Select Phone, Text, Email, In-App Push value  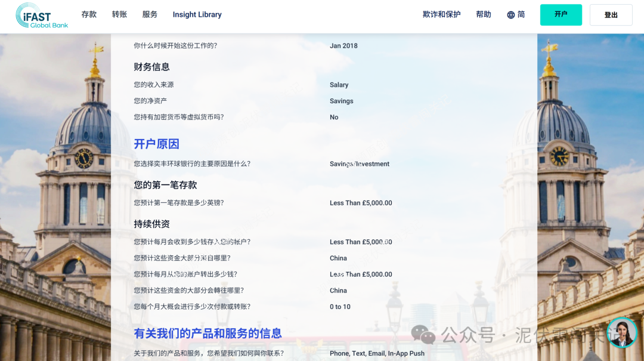point(377,353)
